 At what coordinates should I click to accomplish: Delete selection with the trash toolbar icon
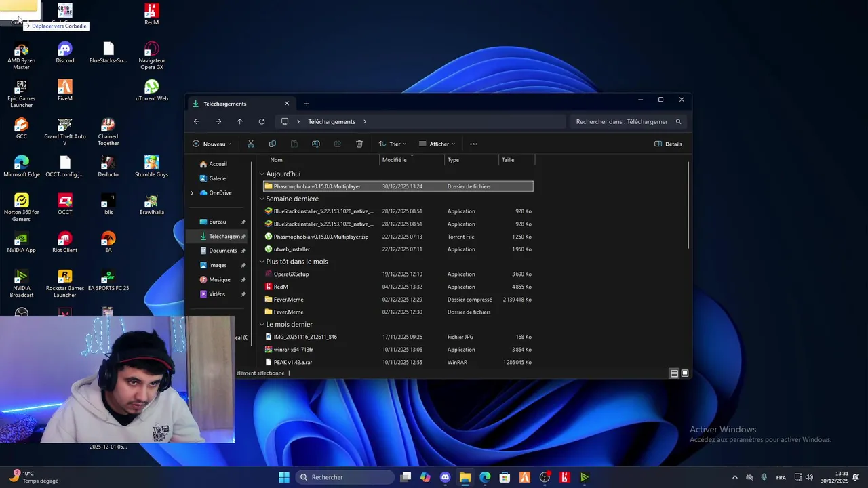coord(359,144)
